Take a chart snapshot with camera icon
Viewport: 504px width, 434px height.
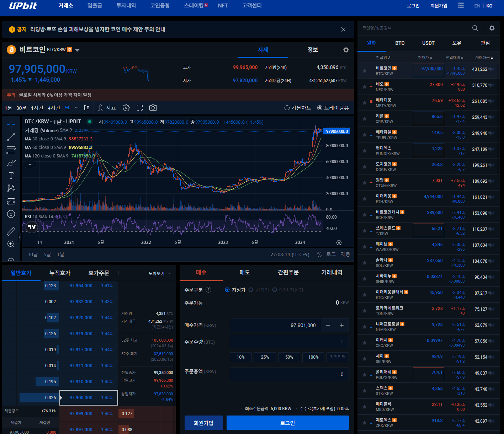tap(153, 108)
